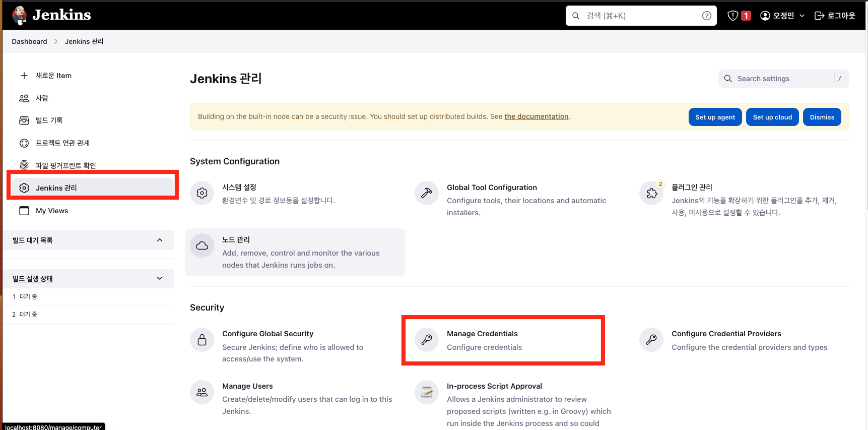The height and width of the screenshot is (430, 868).
Task: Click the logout arrow icon
Action: 819,16
